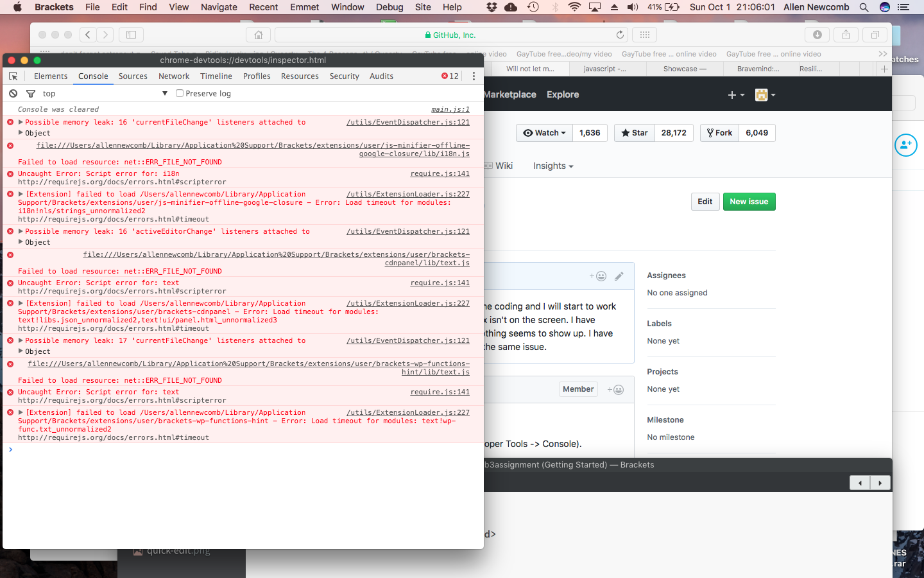The width and height of the screenshot is (924, 578).
Task: Switch to the Network tab in DevTools
Action: coord(174,76)
